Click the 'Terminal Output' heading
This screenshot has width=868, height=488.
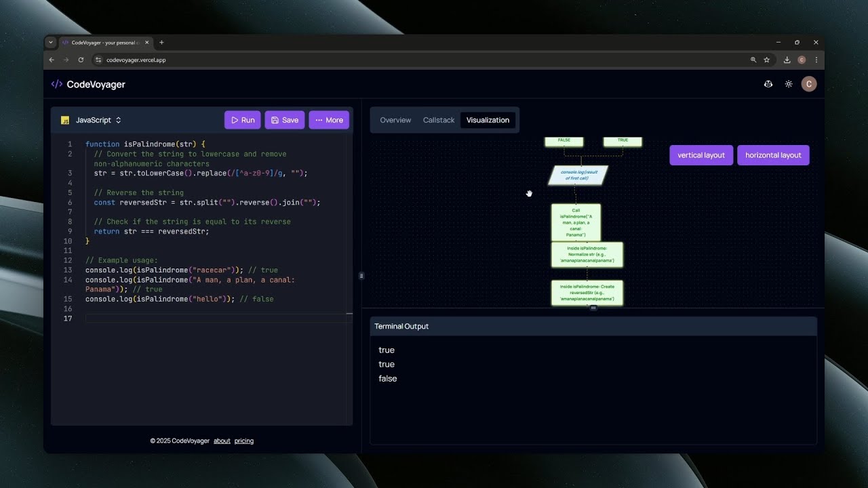401,326
